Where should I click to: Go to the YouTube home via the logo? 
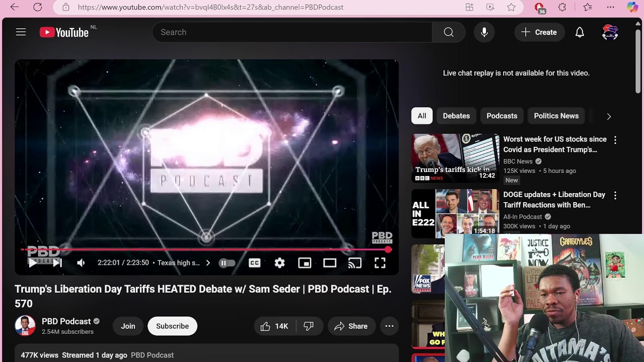click(x=64, y=32)
